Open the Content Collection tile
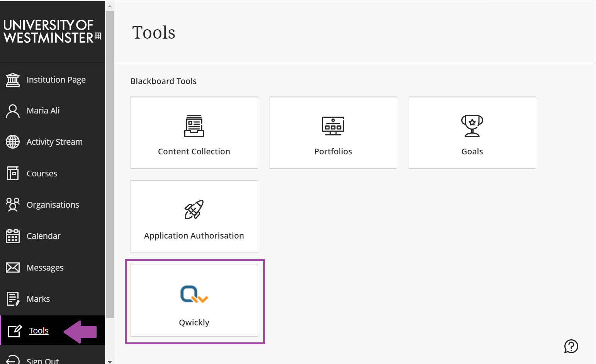This screenshot has width=596, height=364. (x=194, y=132)
